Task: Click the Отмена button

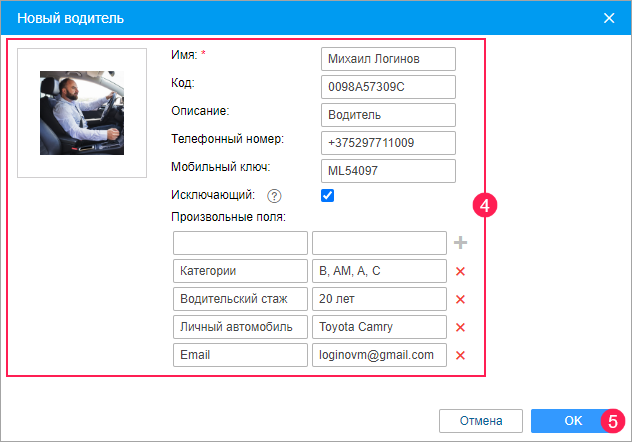Action: click(481, 421)
